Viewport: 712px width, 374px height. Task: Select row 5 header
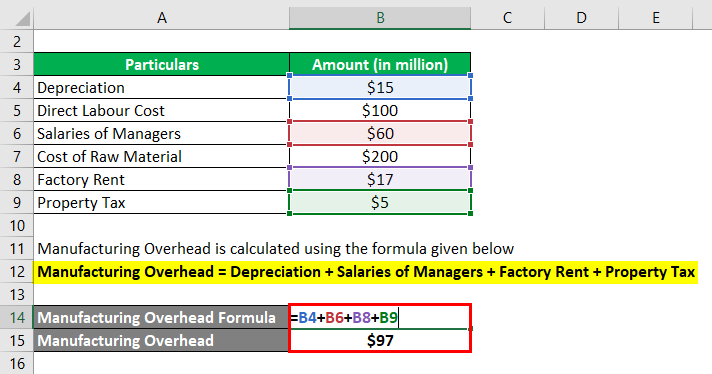click(x=17, y=110)
